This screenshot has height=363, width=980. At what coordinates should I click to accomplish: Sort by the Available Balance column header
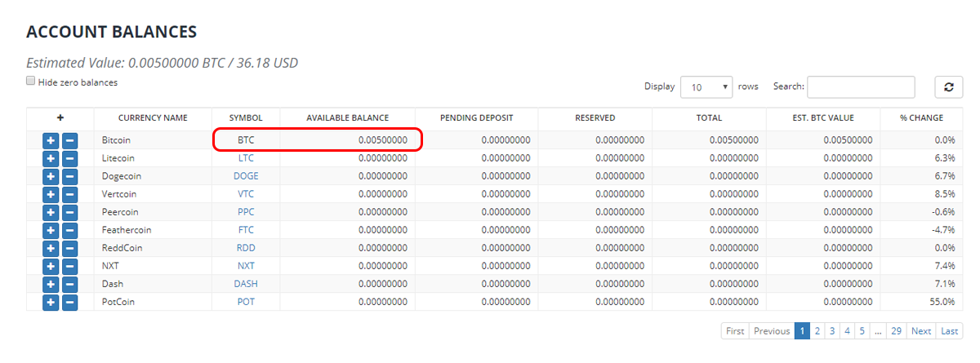(348, 118)
